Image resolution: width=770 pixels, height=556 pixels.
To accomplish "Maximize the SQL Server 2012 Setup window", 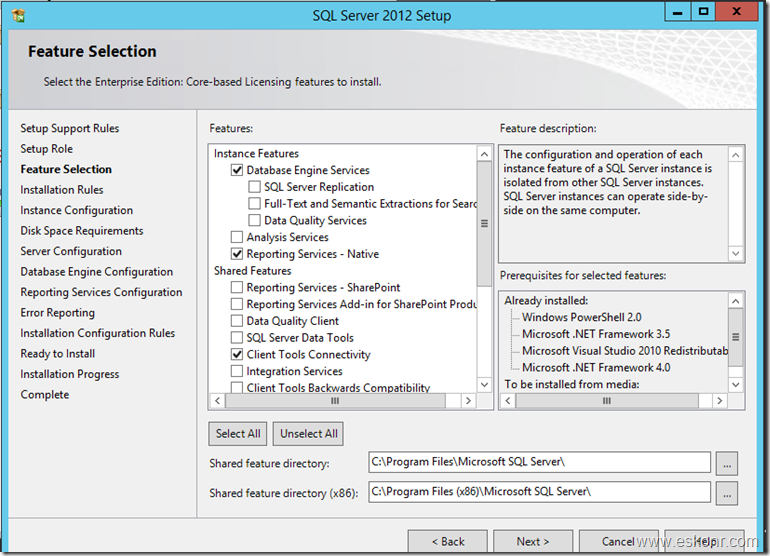I will click(703, 12).
